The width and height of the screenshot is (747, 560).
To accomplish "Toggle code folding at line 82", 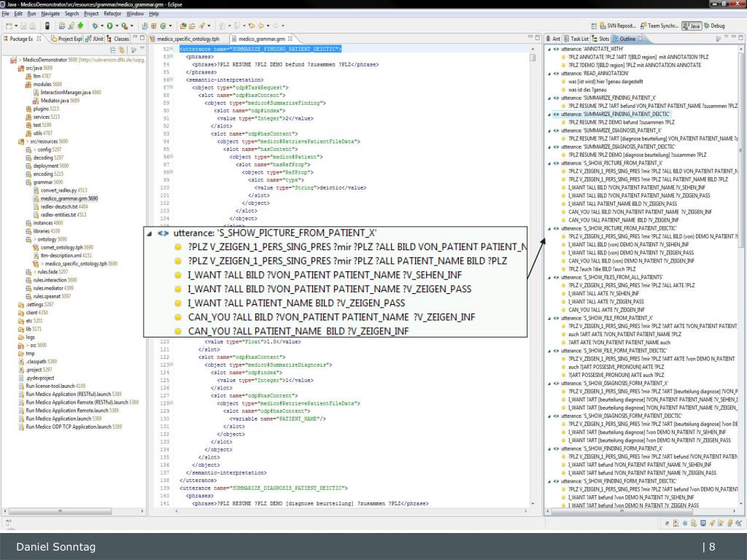I will point(171,49).
